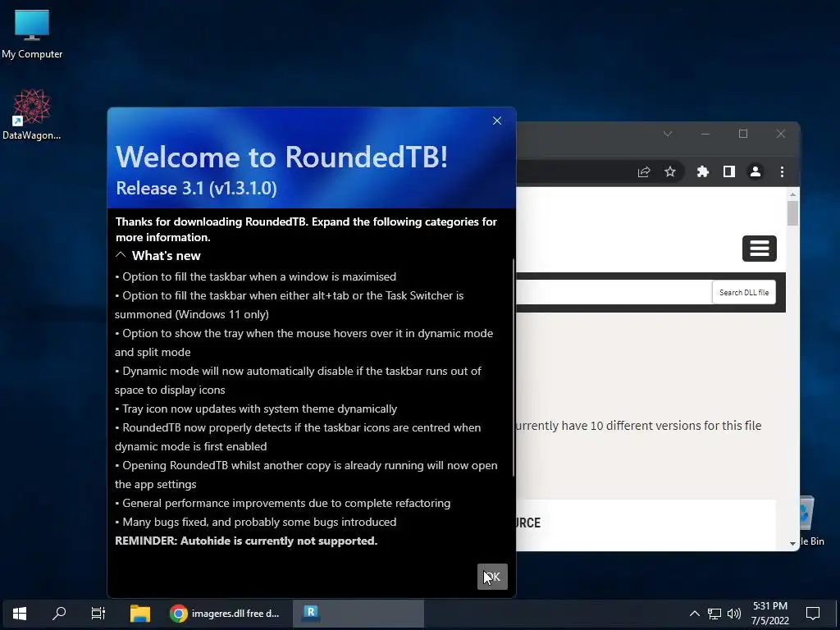840x630 pixels.
Task: Open taskbar Search
Action: (59, 614)
